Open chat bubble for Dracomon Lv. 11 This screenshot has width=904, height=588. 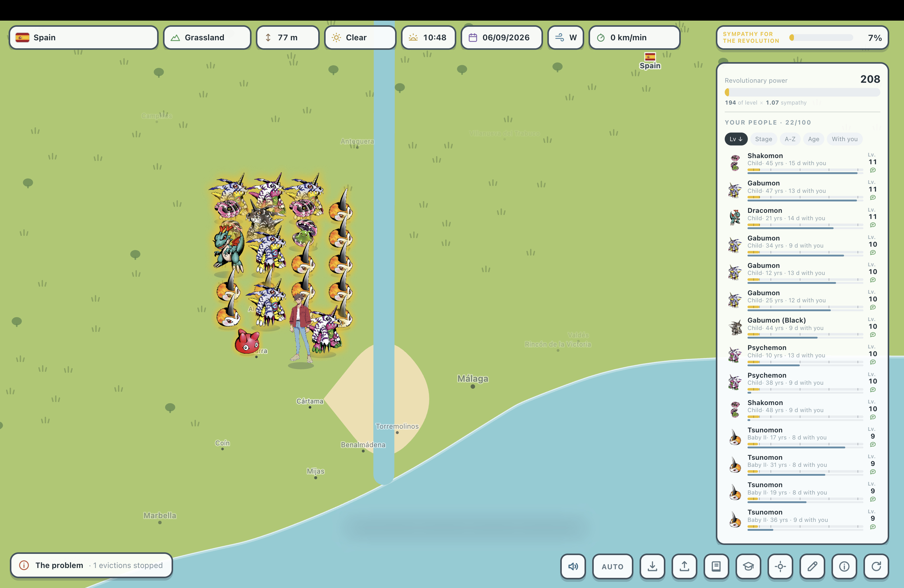pos(873,225)
